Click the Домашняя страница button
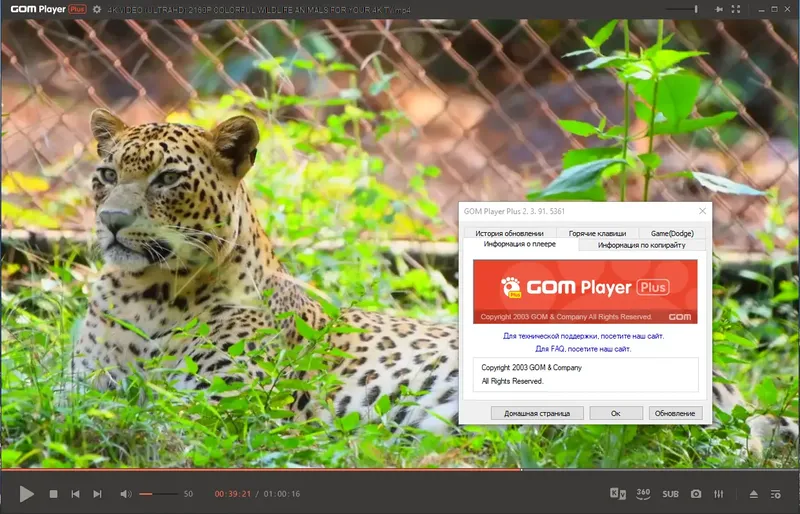800x514 pixels. point(537,413)
